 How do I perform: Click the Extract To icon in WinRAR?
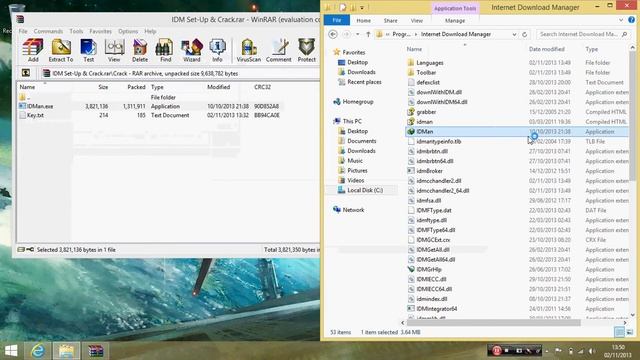pos(61,50)
